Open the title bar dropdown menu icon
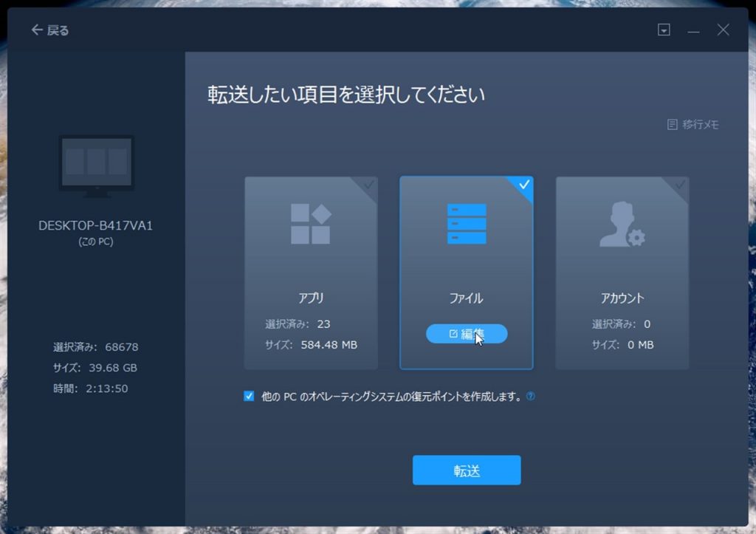 coord(664,30)
